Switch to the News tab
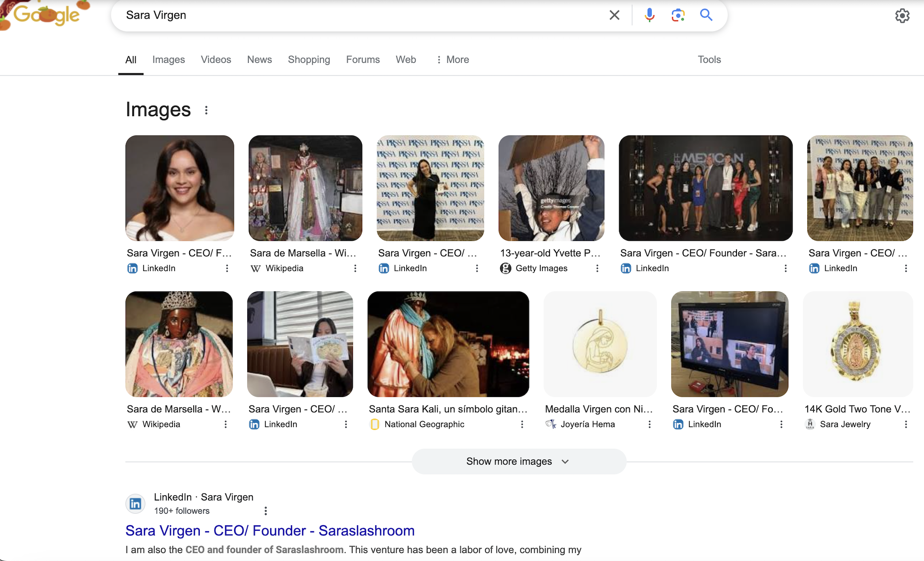The image size is (924, 561). tap(259, 60)
